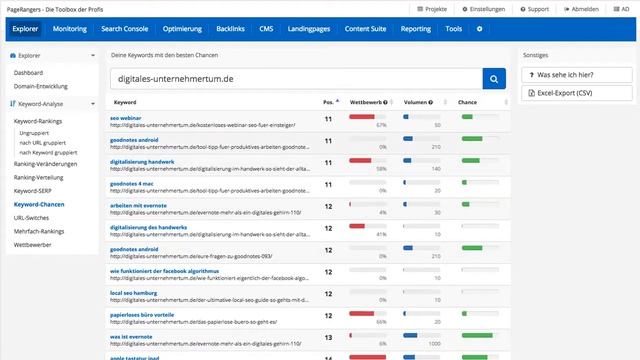Click Abmelden to log out

coord(581,9)
